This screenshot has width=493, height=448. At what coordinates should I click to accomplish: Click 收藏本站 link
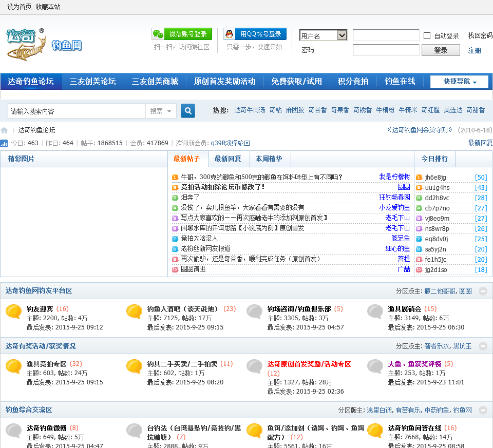tap(48, 7)
